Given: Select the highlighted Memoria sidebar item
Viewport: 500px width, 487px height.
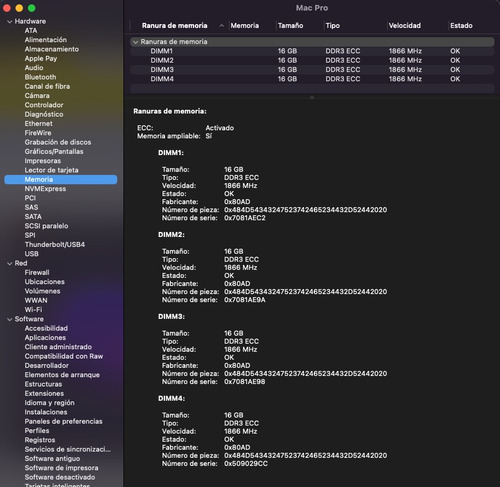Looking at the screenshot, I should [x=61, y=180].
